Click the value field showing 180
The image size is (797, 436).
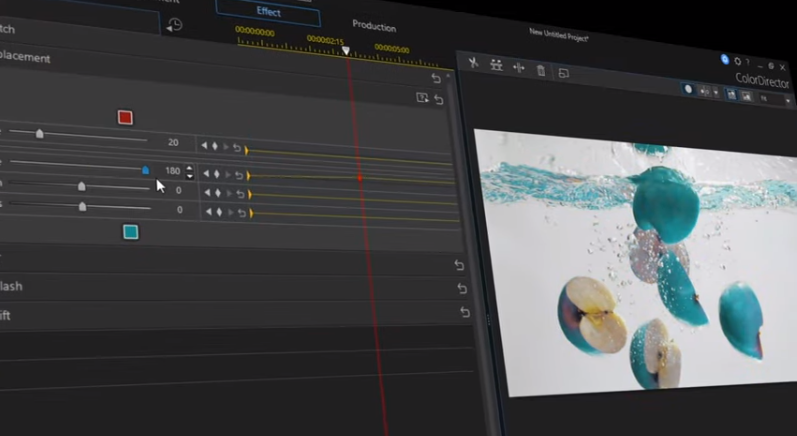pos(173,171)
